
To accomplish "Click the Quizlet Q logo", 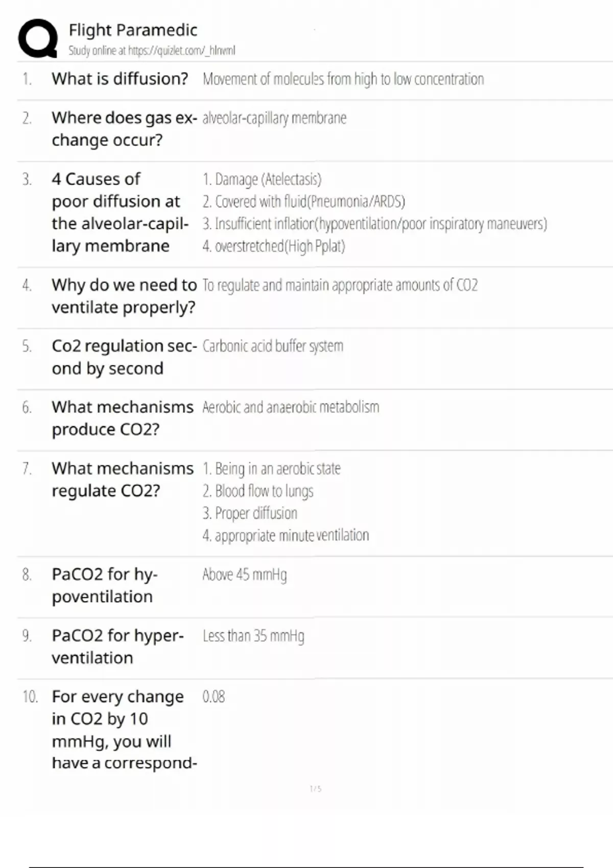I will (38, 38).
